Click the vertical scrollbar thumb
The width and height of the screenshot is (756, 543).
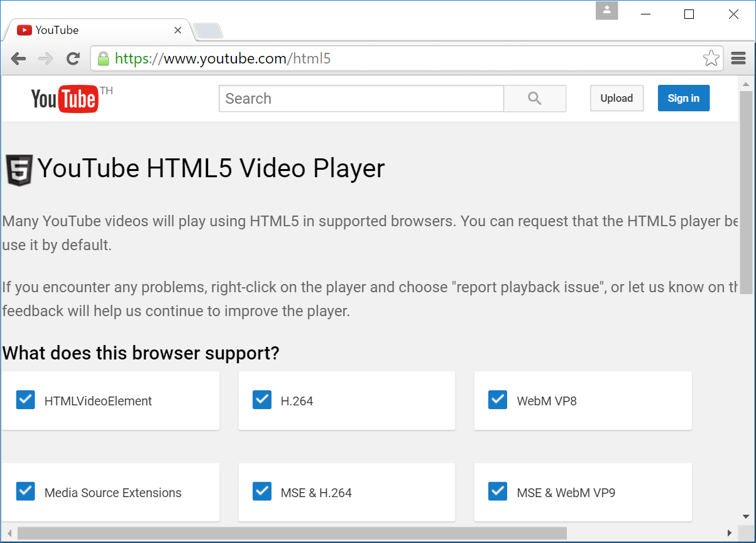click(746, 192)
